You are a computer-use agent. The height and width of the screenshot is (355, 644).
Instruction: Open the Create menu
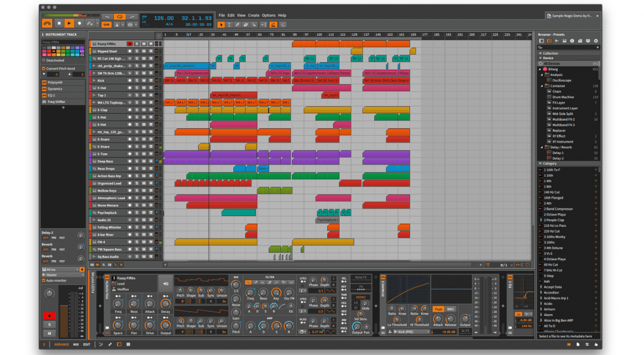click(253, 15)
